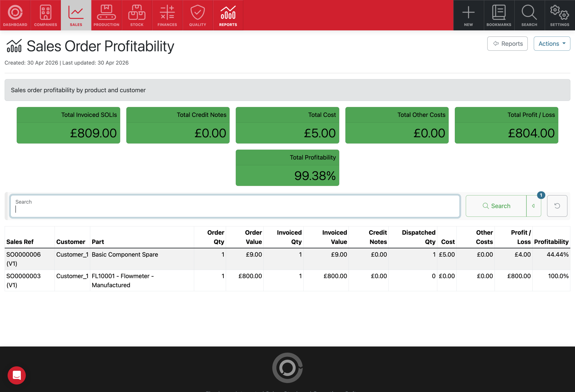Focus the Search text field
This screenshot has width=575, height=392.
235,206
